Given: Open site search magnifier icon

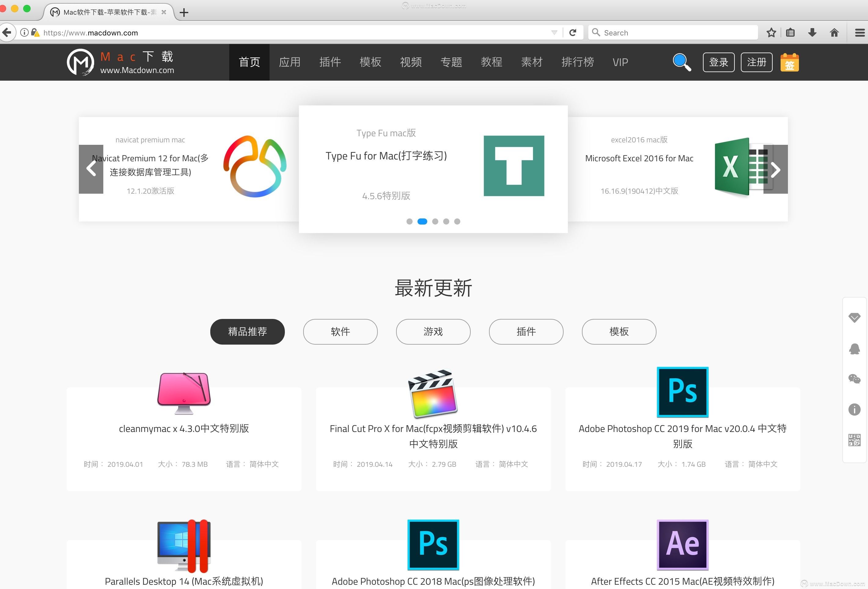Looking at the screenshot, I should [682, 62].
